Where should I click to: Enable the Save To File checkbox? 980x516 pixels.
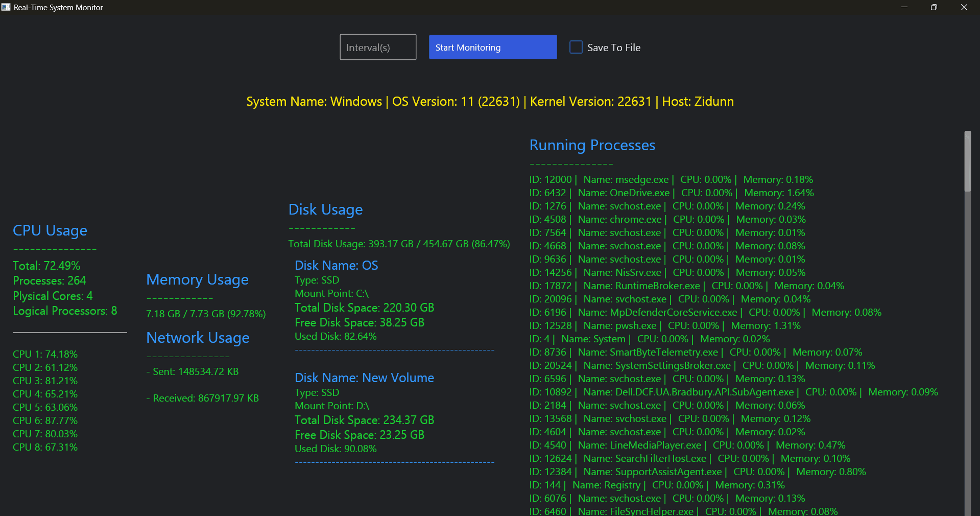(576, 46)
